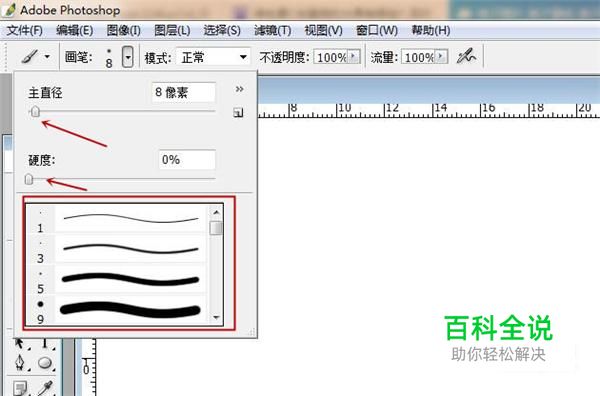This screenshot has height=396, width=600.
Task: Select the Type tool in toolbox
Action: [x=45, y=344]
